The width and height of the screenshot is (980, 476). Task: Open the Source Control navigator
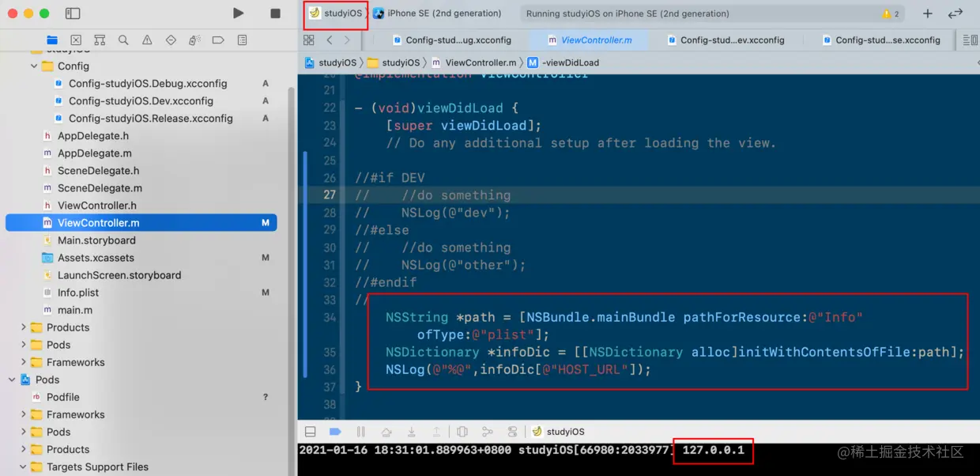[76, 40]
